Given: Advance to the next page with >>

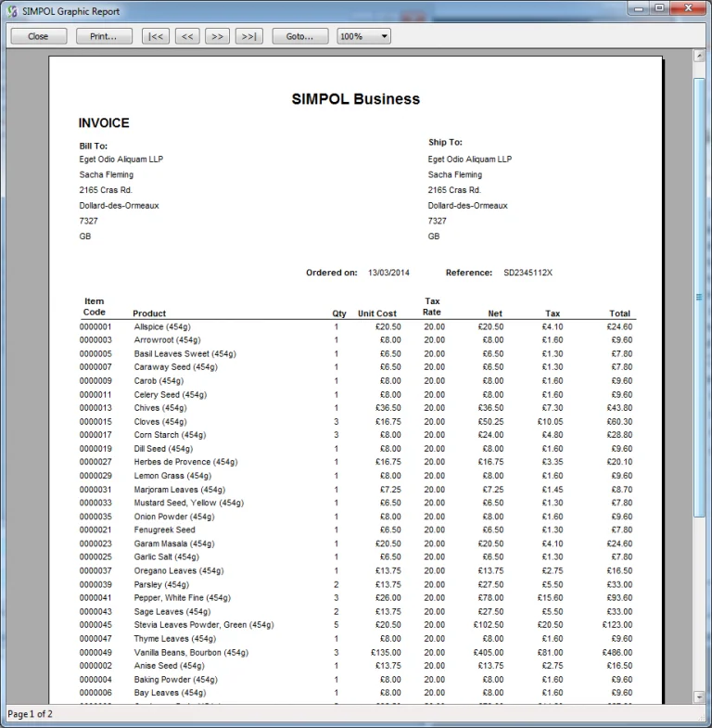Looking at the screenshot, I should point(217,36).
